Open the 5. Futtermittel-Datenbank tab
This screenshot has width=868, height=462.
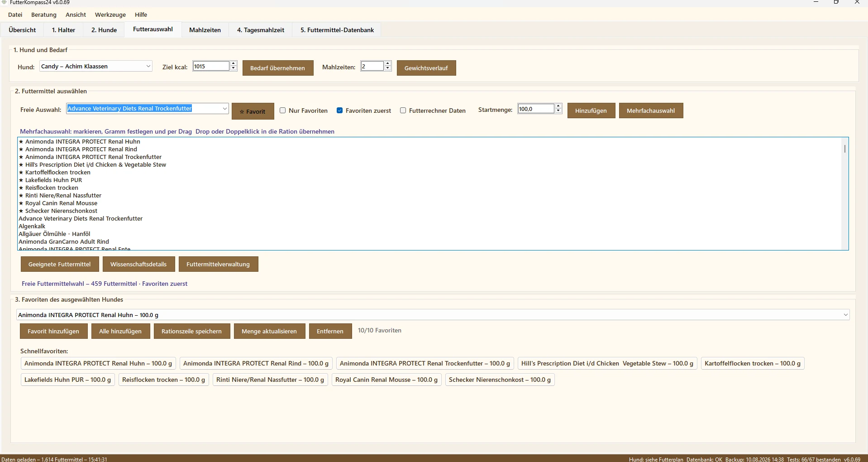click(337, 30)
